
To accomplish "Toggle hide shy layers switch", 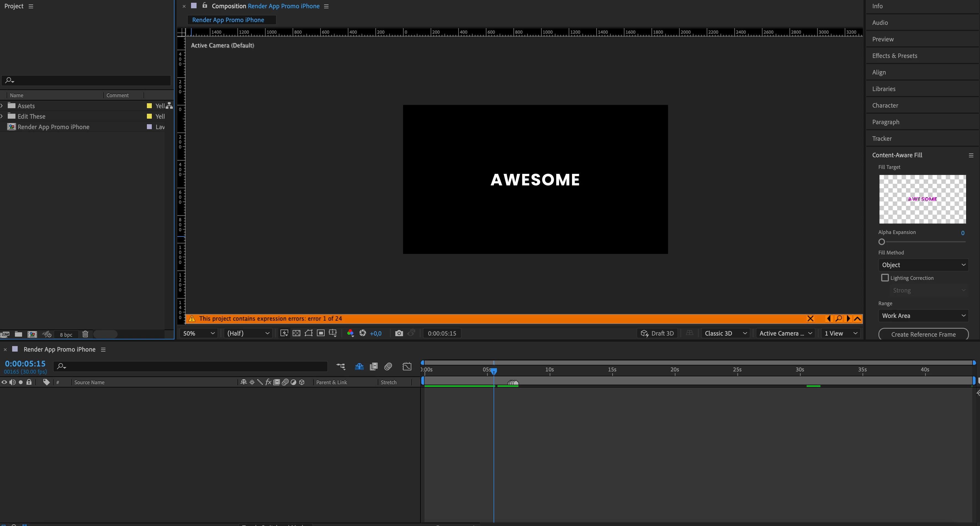I will pyautogui.click(x=359, y=366).
